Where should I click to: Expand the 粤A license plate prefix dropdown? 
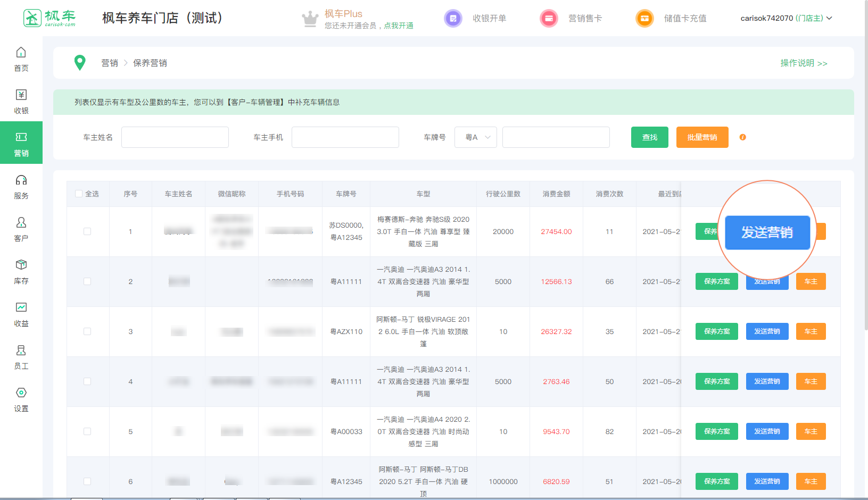click(x=475, y=137)
